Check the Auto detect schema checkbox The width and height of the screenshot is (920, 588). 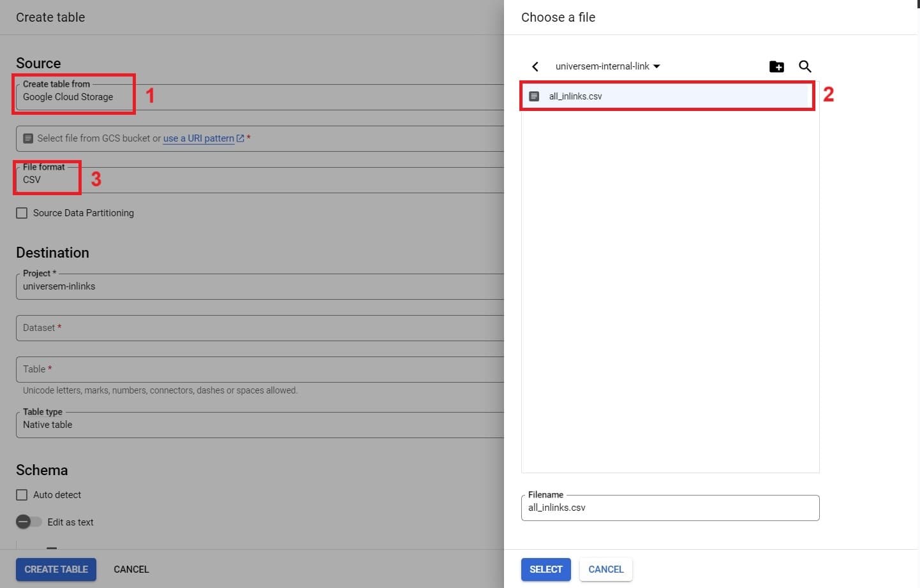click(x=22, y=495)
